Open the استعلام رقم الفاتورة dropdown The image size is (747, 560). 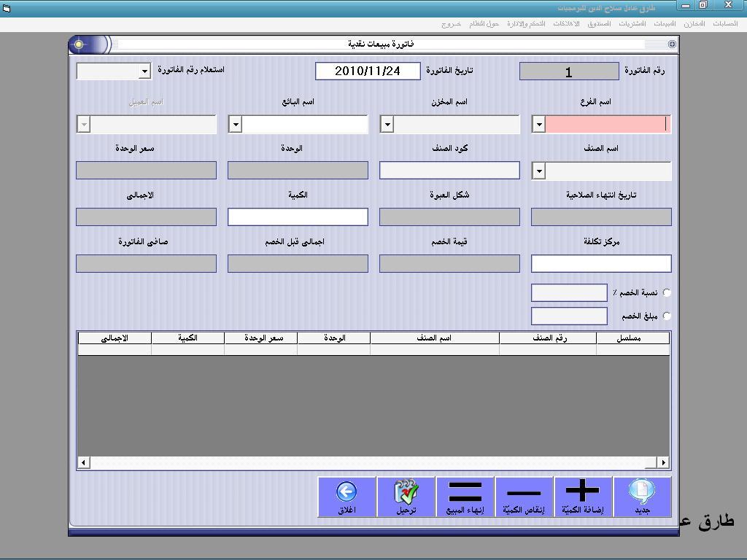click(144, 72)
